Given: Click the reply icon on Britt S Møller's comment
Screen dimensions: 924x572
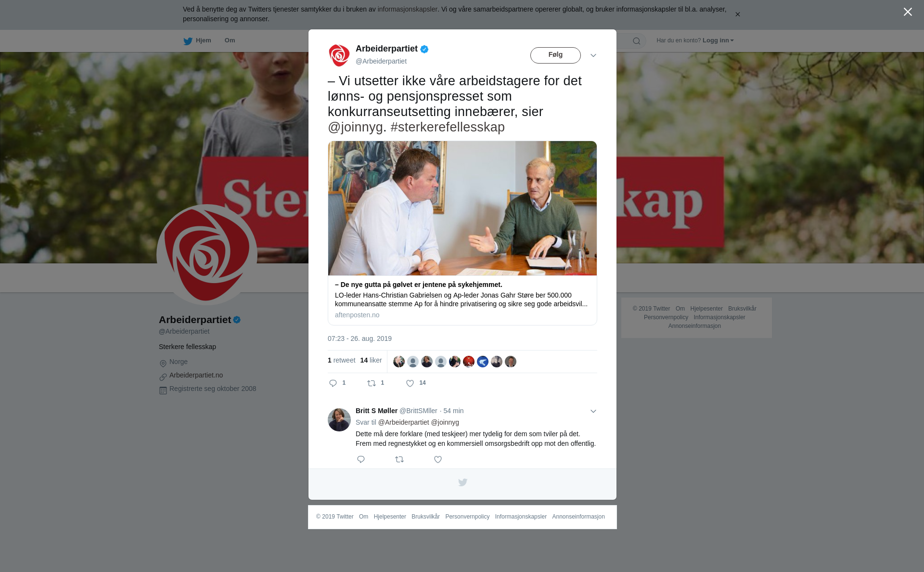Looking at the screenshot, I should click(361, 459).
